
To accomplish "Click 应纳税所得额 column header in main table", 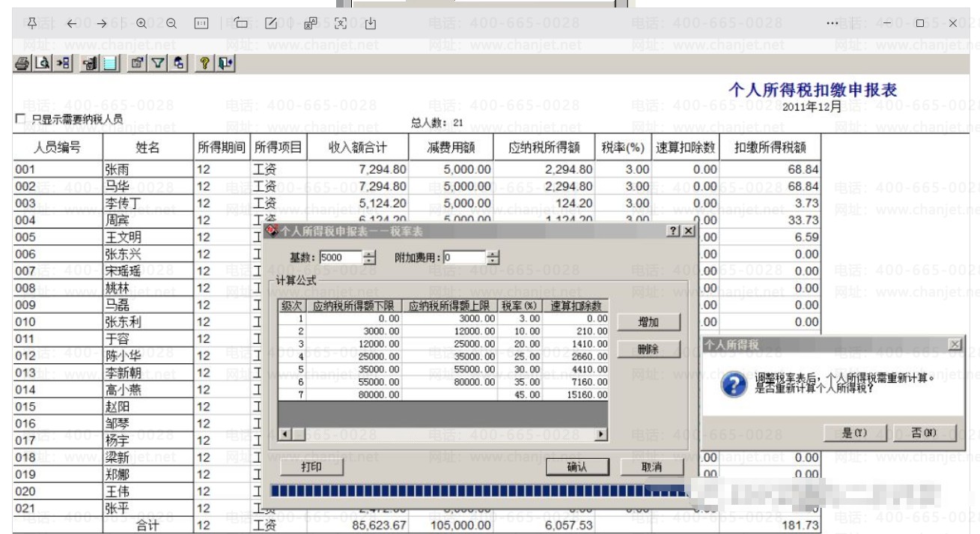I will [x=544, y=148].
